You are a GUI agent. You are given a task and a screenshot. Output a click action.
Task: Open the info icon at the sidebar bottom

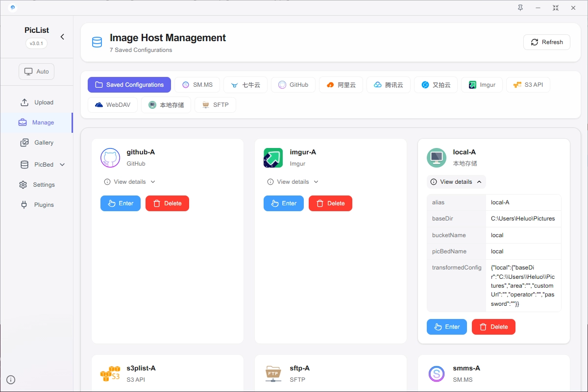click(x=11, y=379)
